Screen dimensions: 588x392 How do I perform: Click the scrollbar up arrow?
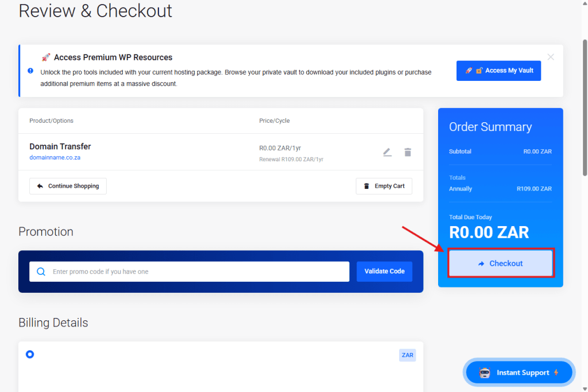pos(585,3)
